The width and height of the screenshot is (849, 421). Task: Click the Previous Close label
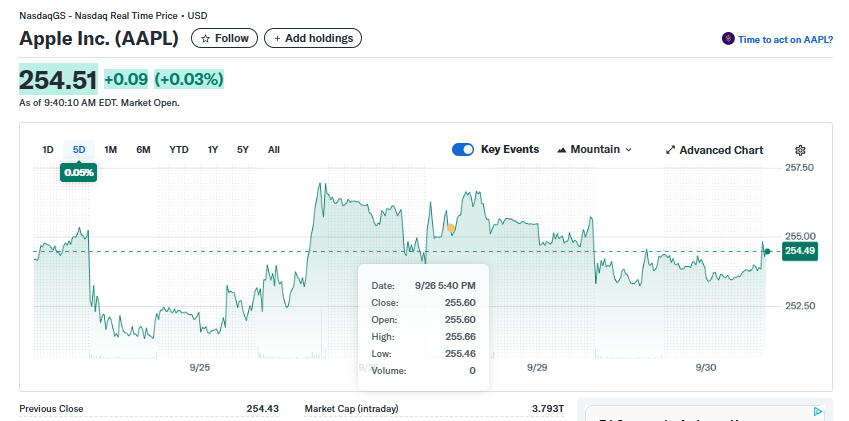(x=51, y=409)
